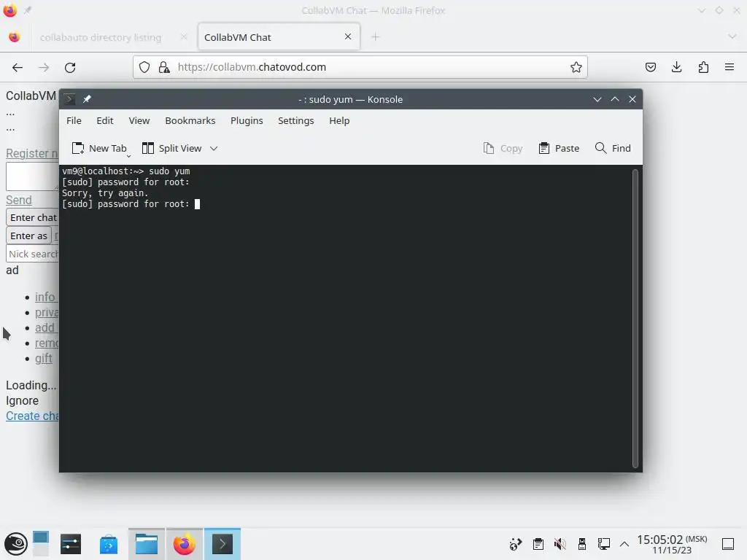
Task: Click the Konsole terminal icon in titlebar
Action: click(x=69, y=99)
